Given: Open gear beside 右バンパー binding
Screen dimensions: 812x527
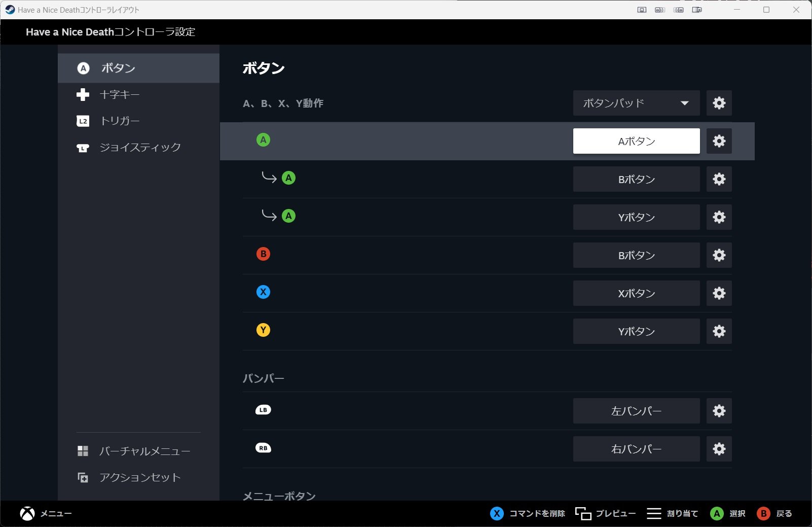Looking at the screenshot, I should pyautogui.click(x=719, y=449).
